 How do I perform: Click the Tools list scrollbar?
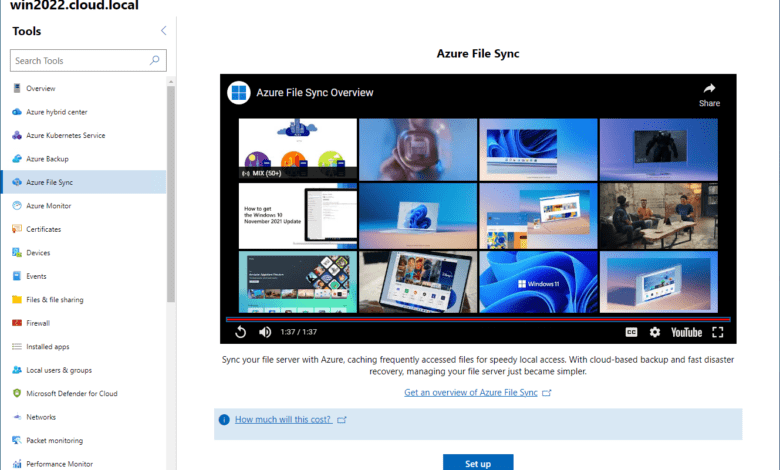tap(171, 194)
